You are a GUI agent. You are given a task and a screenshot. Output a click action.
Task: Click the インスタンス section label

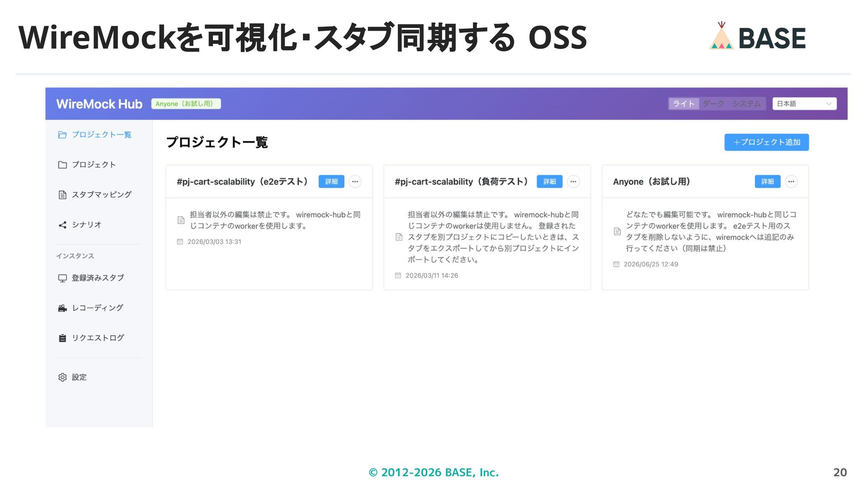[75, 256]
